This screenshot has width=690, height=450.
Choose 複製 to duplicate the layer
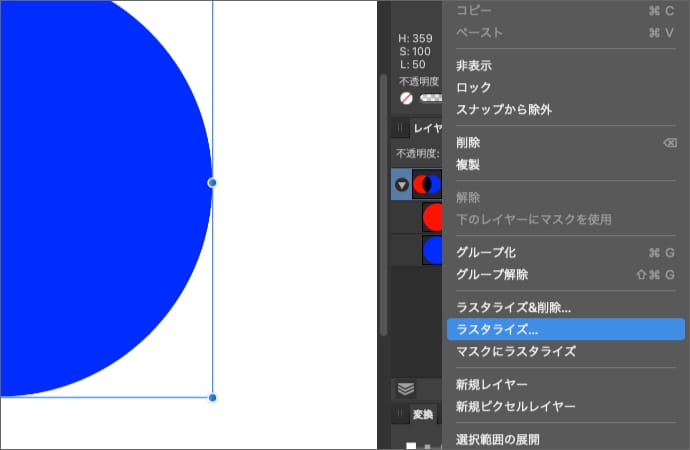point(468,164)
